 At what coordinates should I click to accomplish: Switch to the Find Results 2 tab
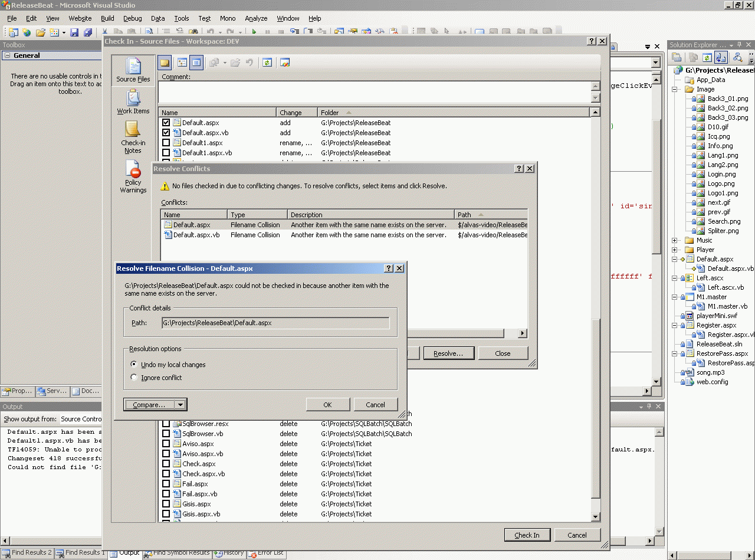(27, 553)
